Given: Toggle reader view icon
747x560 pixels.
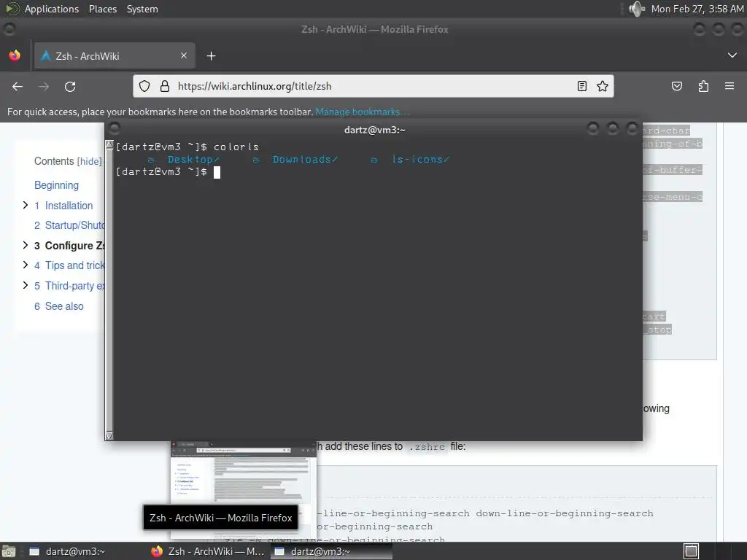Looking at the screenshot, I should pyautogui.click(x=581, y=86).
